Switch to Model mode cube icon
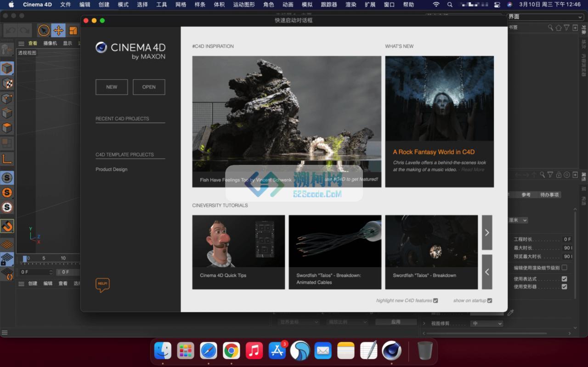 pos(7,69)
